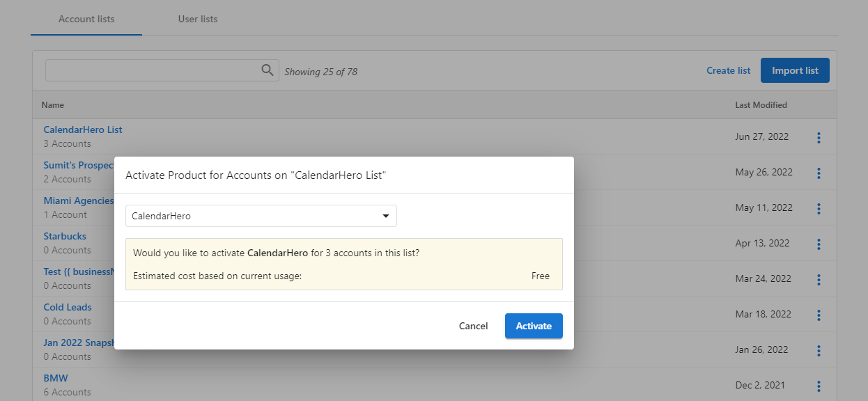
Task: Open the kebab menu for CalendarHero List
Action: [819, 138]
